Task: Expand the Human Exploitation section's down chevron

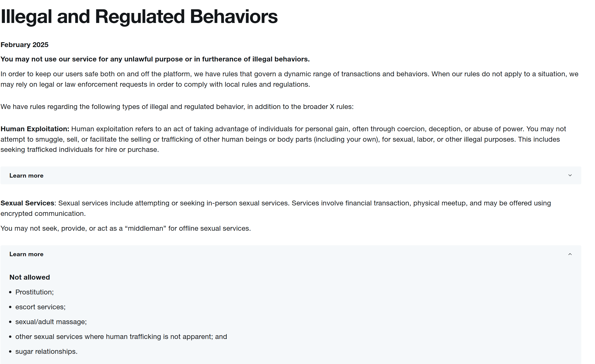Action: 570,175
